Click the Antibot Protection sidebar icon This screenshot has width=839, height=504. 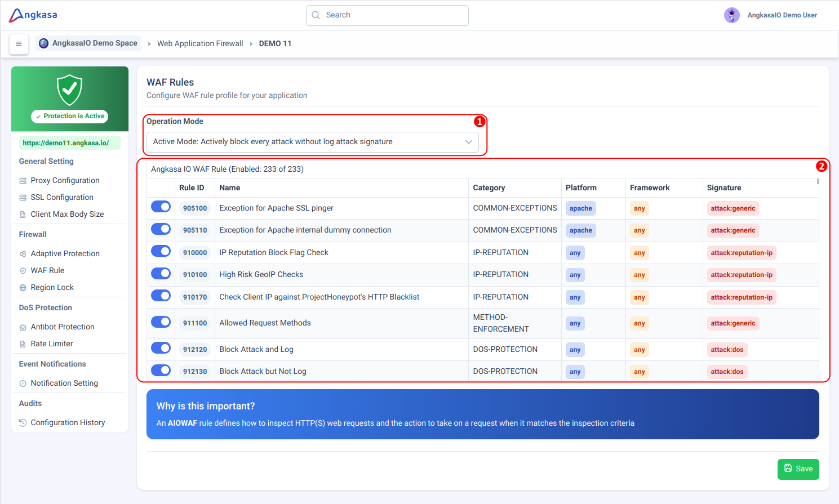tap(23, 327)
